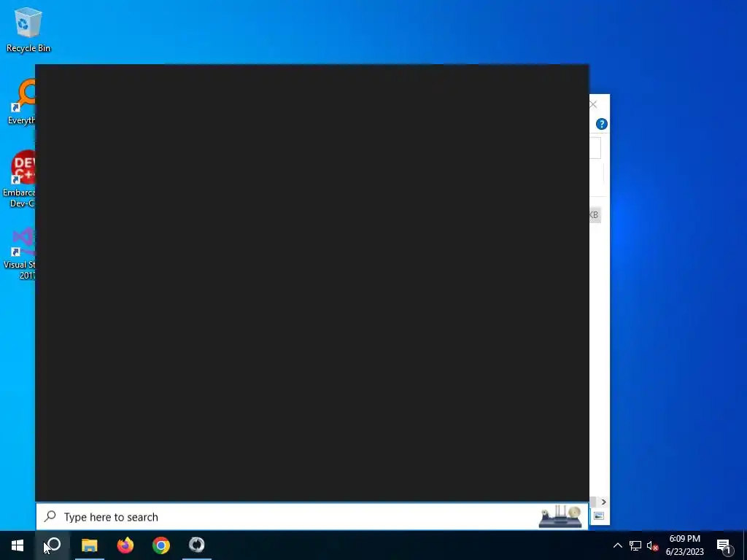Open the clock showing 6:09 PM
The height and width of the screenshot is (560, 747).
point(684,545)
